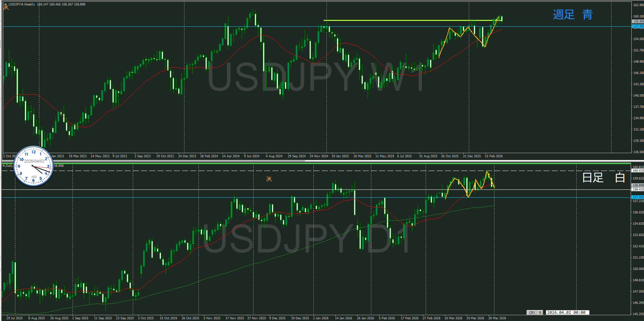Click the blue 157.592 price tag on the daily axis
This screenshot has height=321, width=644.
(637, 197)
